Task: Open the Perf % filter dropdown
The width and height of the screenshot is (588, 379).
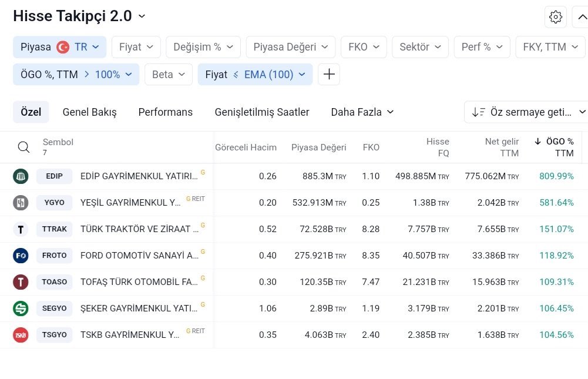Action: pos(482,47)
